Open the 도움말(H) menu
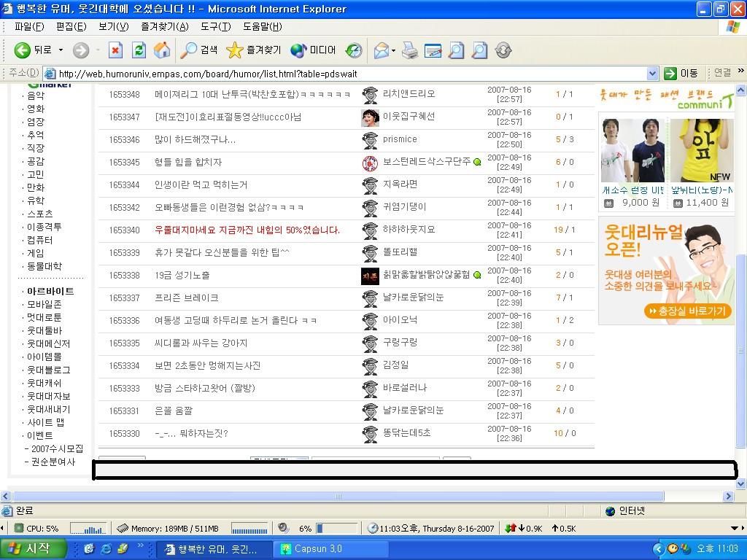The image size is (747, 560). pyautogui.click(x=262, y=27)
